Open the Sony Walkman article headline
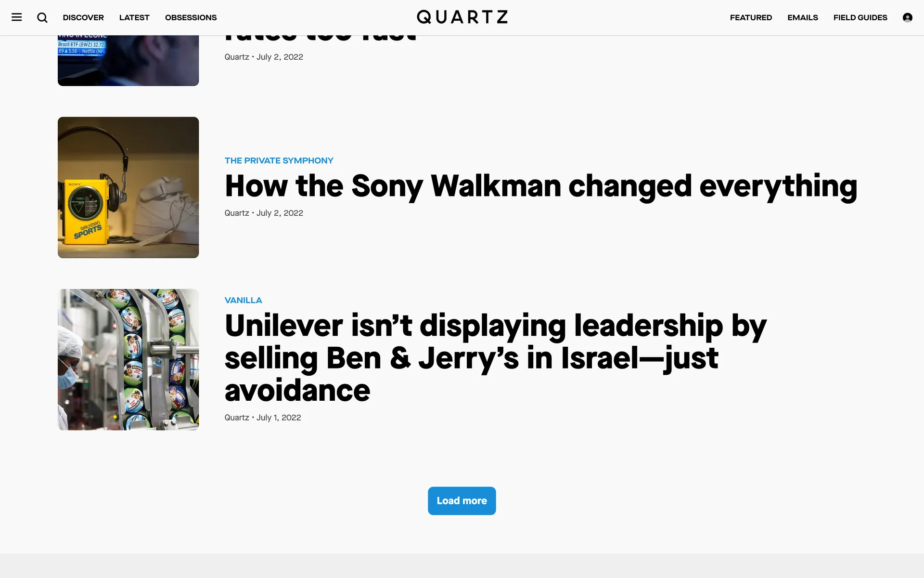Image resolution: width=924 pixels, height=578 pixels. [540, 186]
